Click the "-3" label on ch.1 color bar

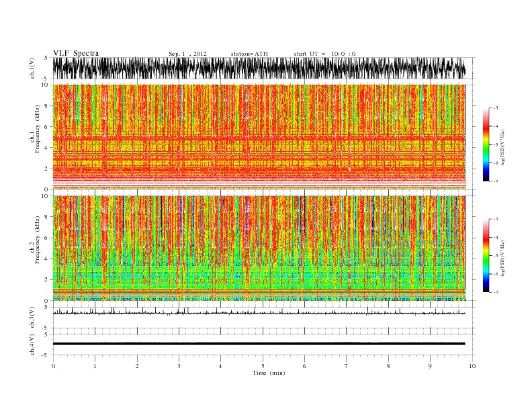point(495,108)
